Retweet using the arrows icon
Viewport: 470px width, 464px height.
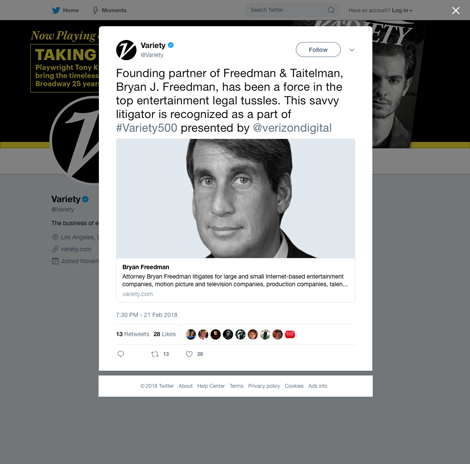pyautogui.click(x=155, y=354)
